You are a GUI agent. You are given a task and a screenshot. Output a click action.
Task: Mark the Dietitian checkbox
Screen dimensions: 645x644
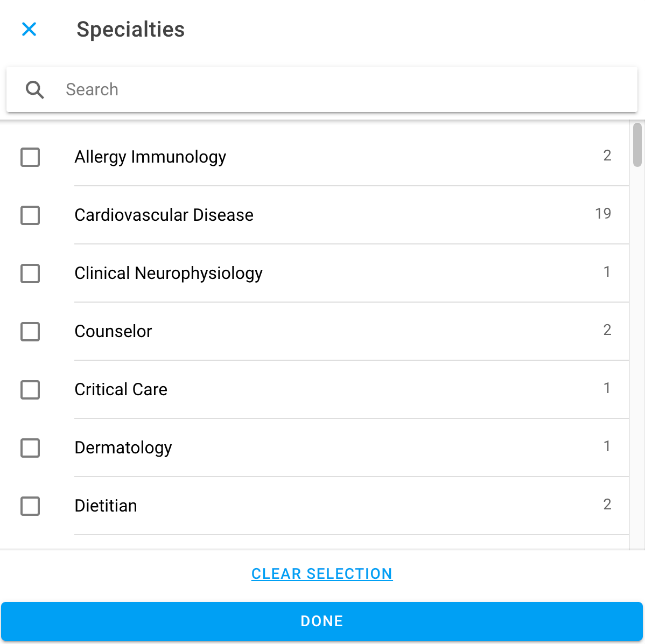pos(30,506)
